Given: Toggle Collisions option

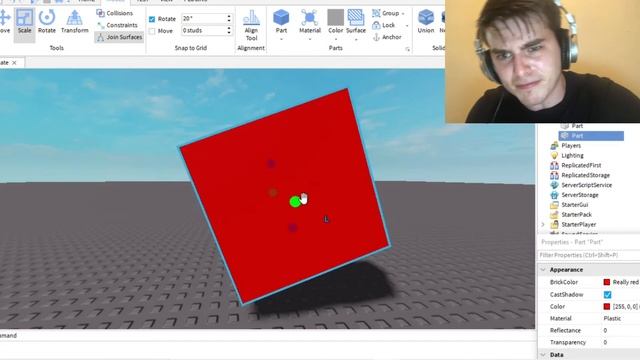Looking at the screenshot, I should coord(115,13).
